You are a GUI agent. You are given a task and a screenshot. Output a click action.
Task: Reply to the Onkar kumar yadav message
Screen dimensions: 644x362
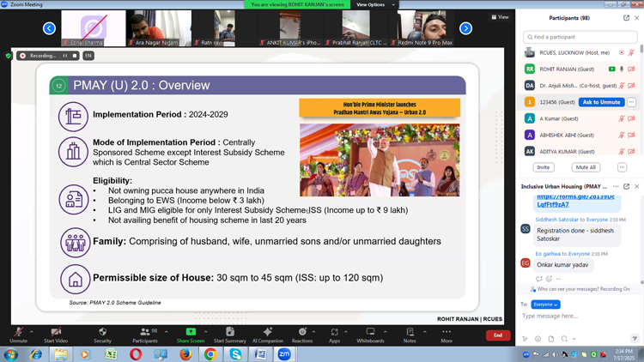tap(539, 279)
